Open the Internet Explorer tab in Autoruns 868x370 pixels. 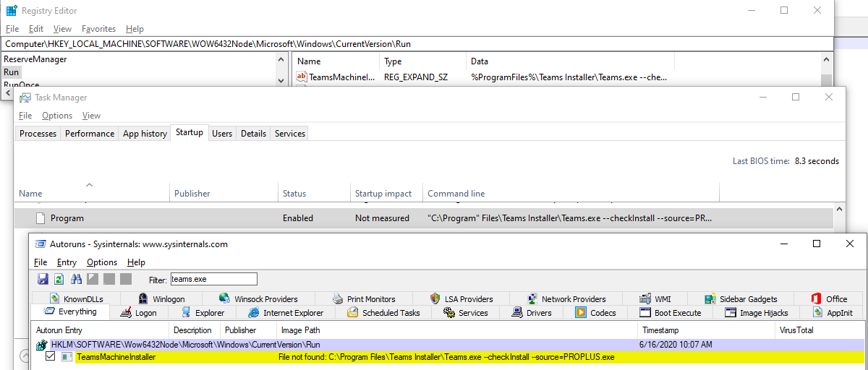click(286, 313)
